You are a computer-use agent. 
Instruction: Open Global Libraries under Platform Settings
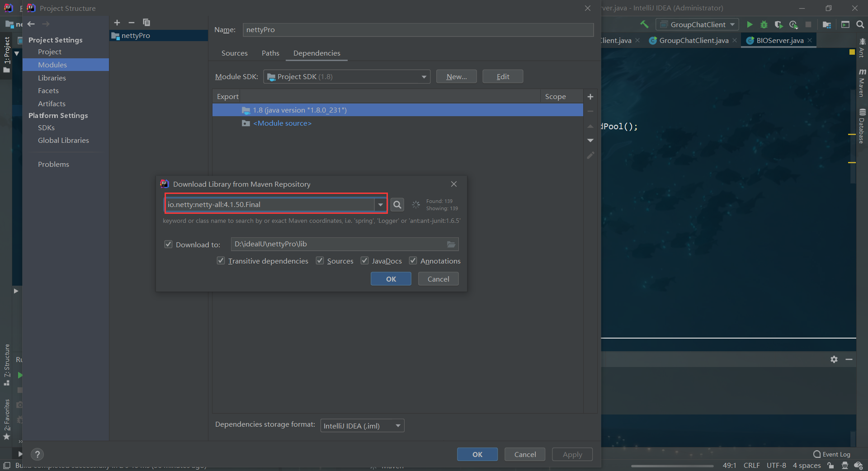click(x=63, y=141)
